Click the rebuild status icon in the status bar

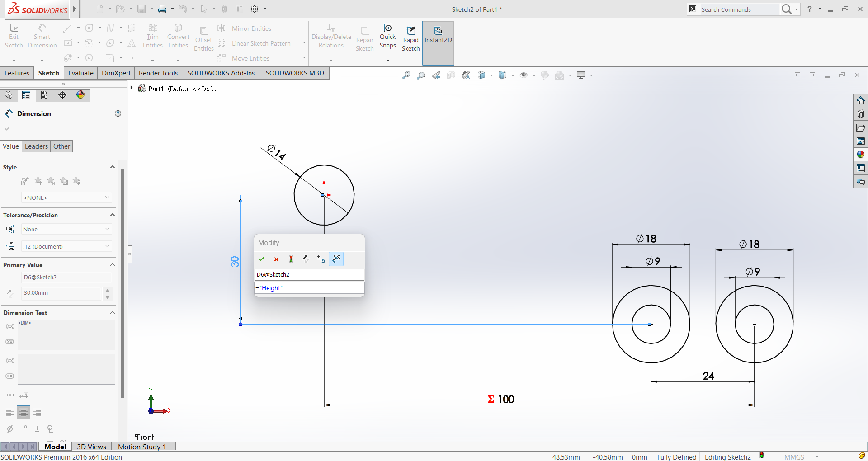click(762, 456)
